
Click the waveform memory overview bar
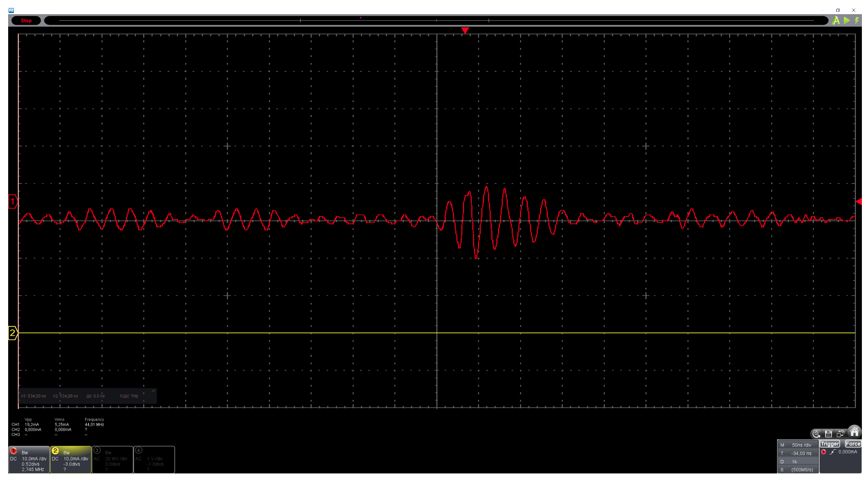click(436, 20)
